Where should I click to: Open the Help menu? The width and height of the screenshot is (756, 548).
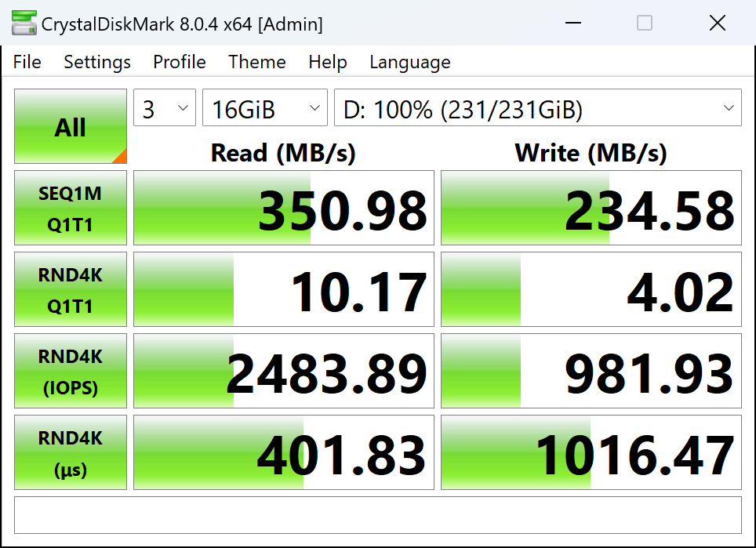click(327, 62)
